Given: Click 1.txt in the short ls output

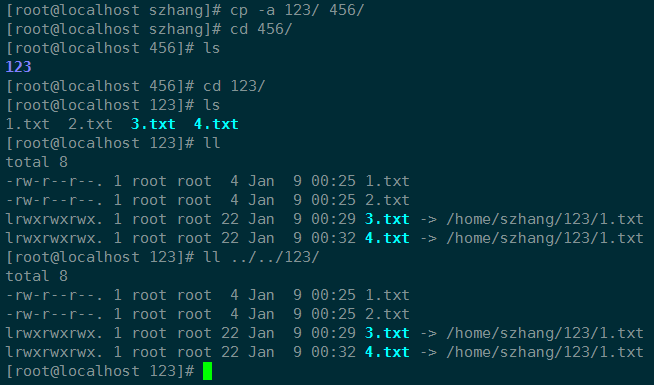Looking at the screenshot, I should tap(28, 124).
